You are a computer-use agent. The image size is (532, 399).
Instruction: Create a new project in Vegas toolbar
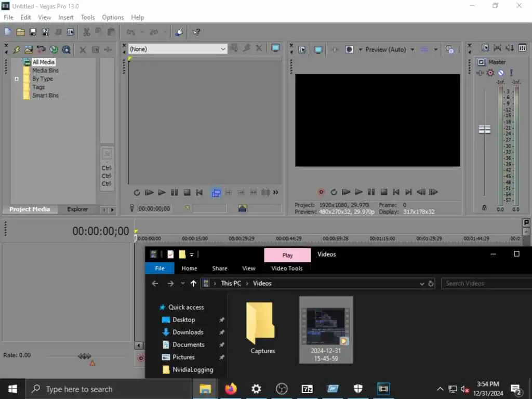pyautogui.click(x=8, y=32)
